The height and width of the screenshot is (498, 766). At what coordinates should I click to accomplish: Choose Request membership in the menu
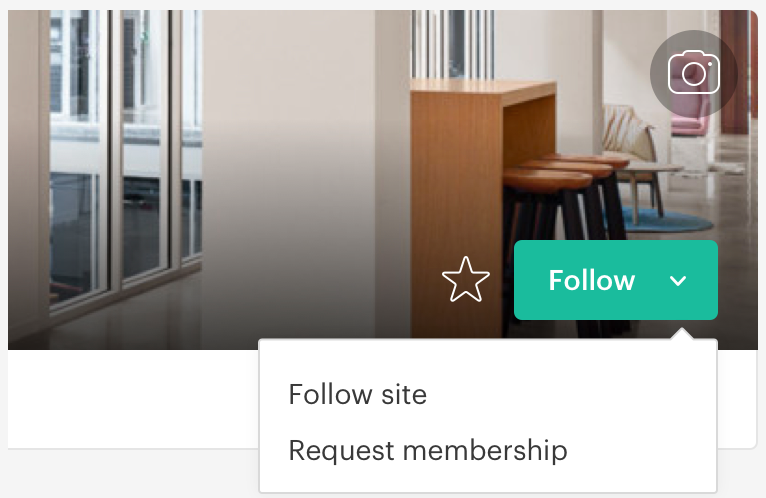(427, 450)
